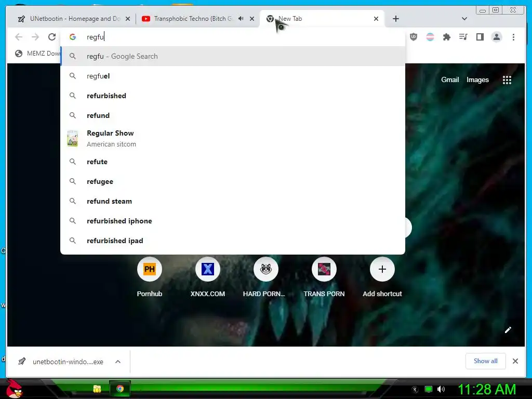Image resolution: width=532 pixels, height=399 pixels.
Task: Toggle the Chrome side panel icon
Action: 480,37
